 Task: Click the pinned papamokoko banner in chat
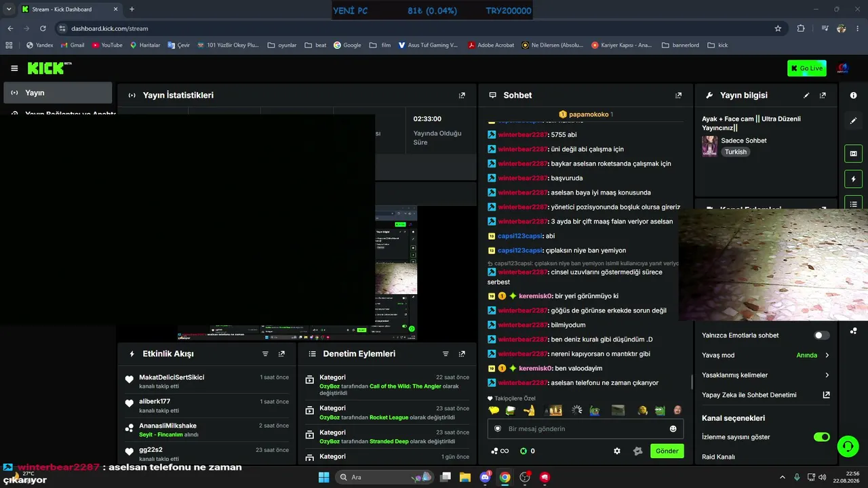click(x=585, y=115)
